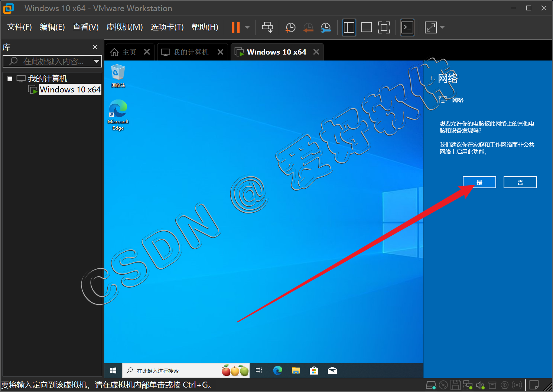This screenshot has width=553, height=392.
Task: Open the 查看(V) menu
Action: coord(85,27)
